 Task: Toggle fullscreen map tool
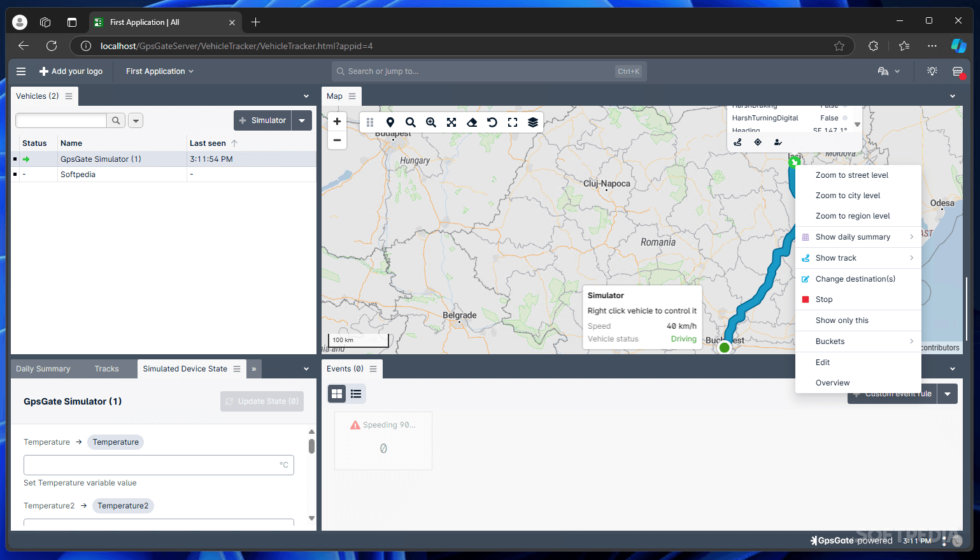[513, 122]
